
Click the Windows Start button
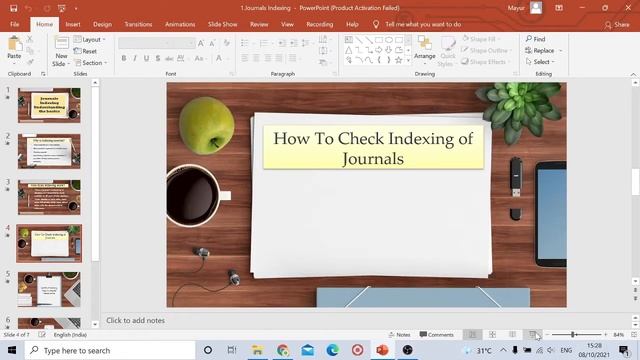12,350
